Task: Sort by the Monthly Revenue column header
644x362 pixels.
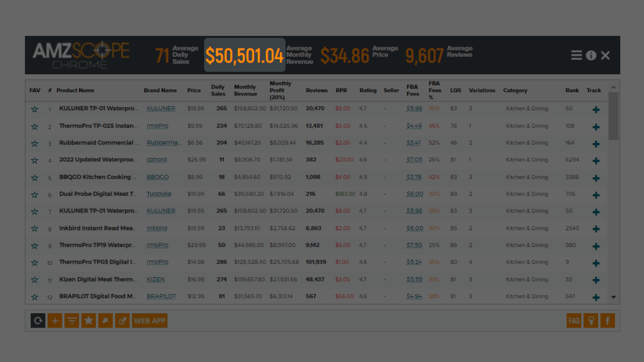Action: tap(245, 90)
